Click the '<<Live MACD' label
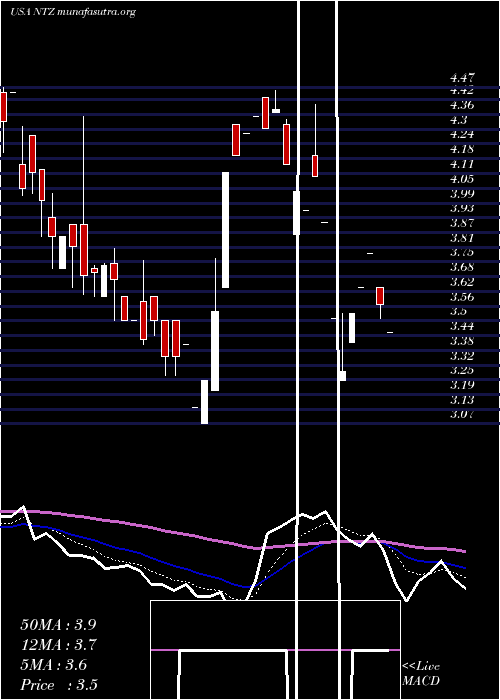 (x=421, y=673)
